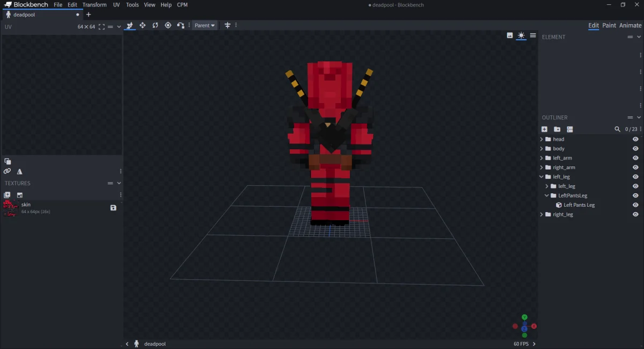Expand the head group

click(x=541, y=139)
